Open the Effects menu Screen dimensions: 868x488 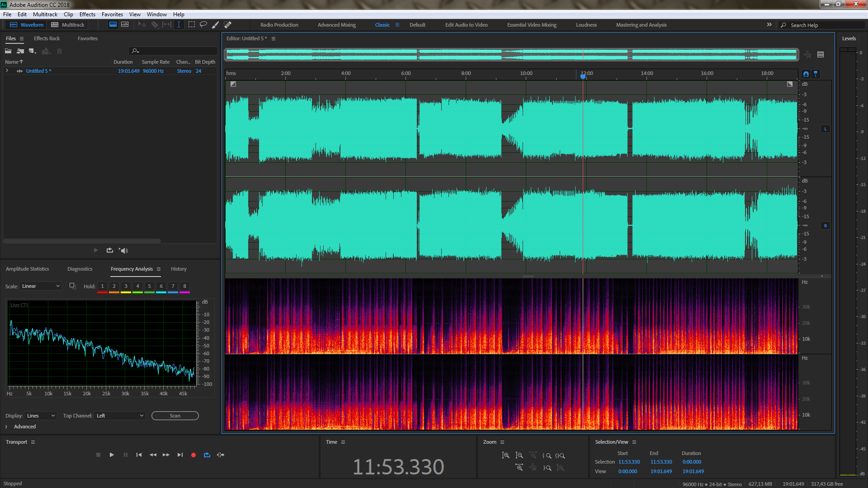pos(87,14)
